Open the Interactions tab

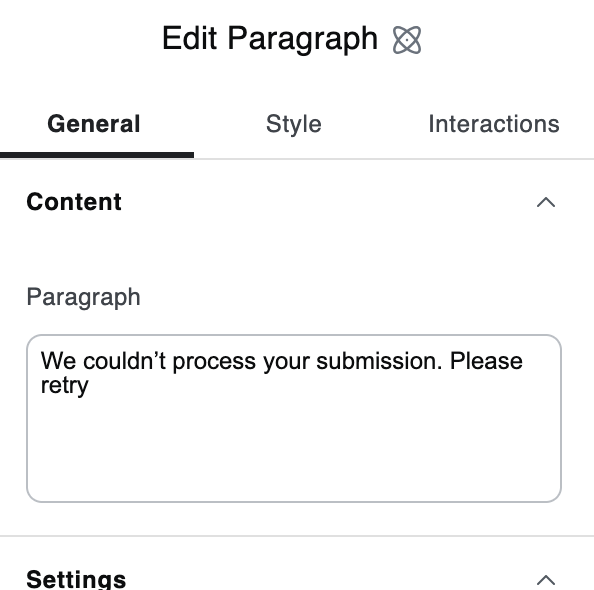coord(494,124)
